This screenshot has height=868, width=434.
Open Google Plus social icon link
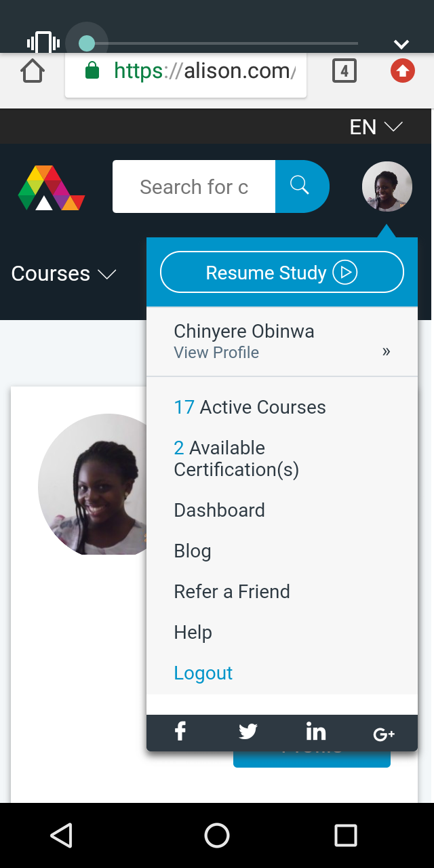tap(384, 733)
